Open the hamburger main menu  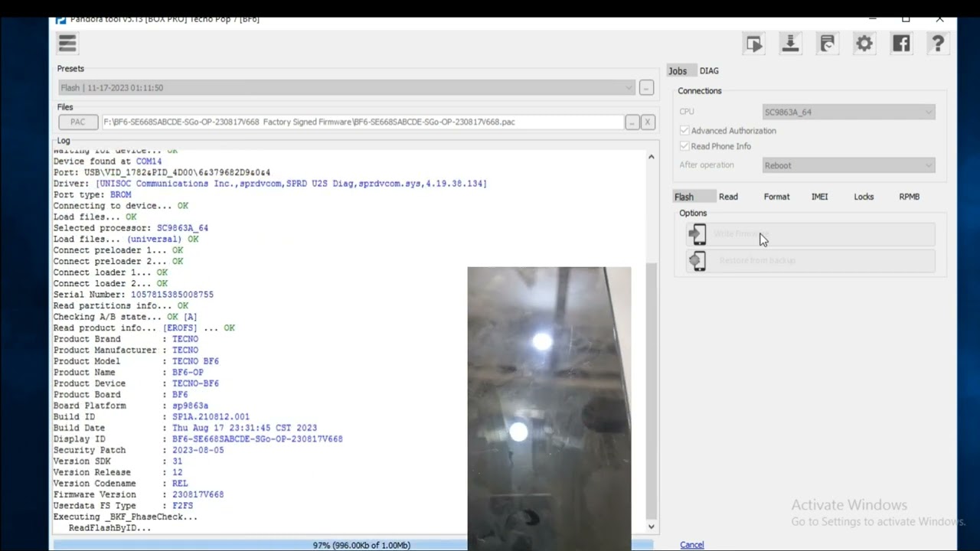point(67,44)
